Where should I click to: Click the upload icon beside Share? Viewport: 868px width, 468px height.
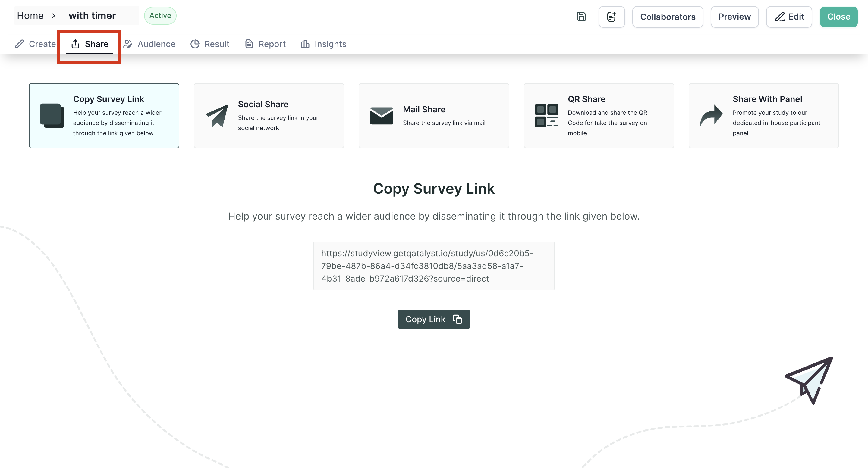[x=75, y=44]
